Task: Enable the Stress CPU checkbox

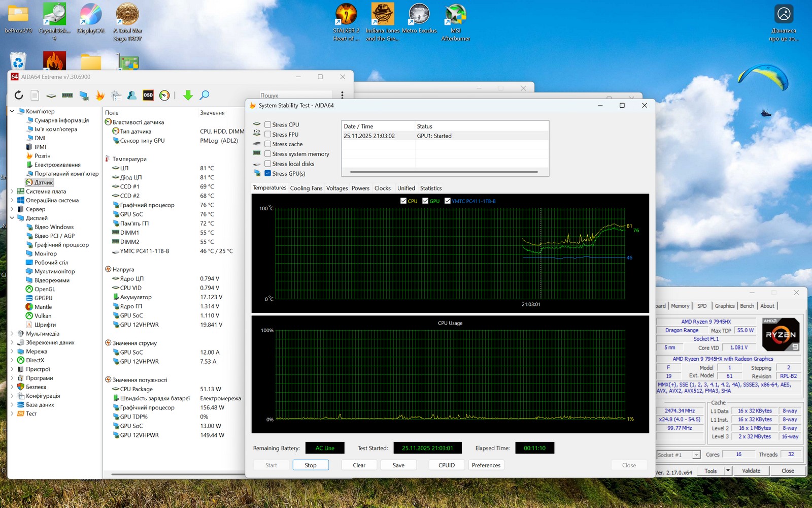Action: pyautogui.click(x=267, y=124)
